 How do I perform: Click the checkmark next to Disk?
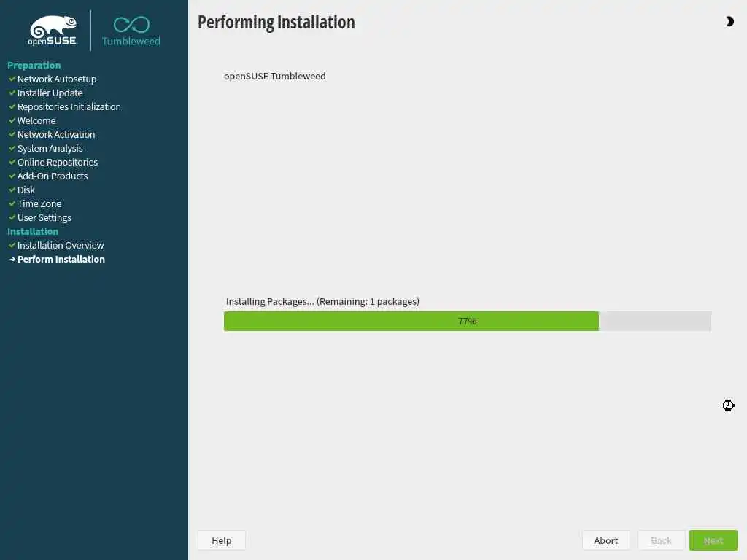(12, 190)
